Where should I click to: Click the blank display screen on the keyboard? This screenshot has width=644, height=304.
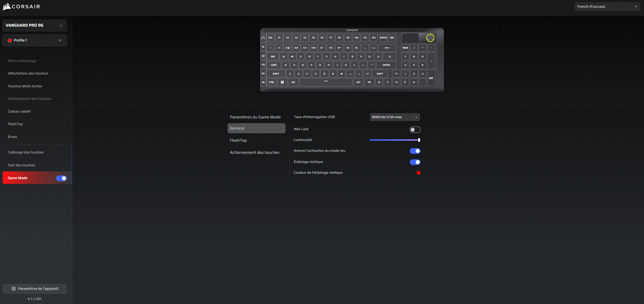[x=410, y=38]
